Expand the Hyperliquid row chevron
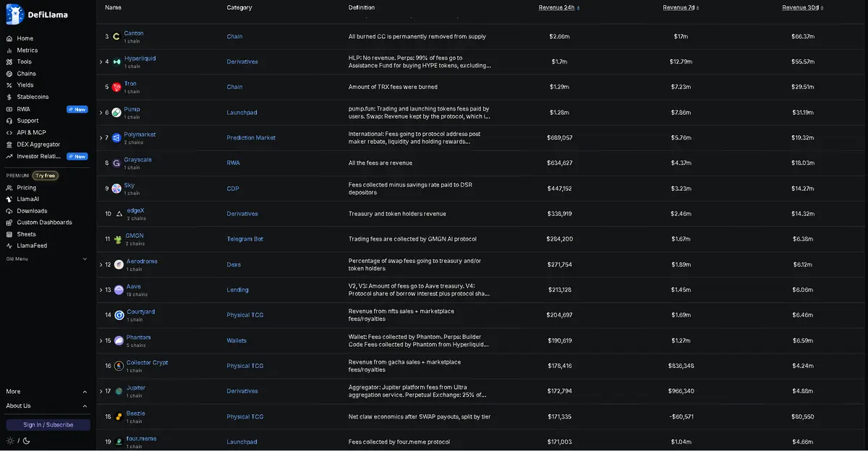 coord(101,62)
